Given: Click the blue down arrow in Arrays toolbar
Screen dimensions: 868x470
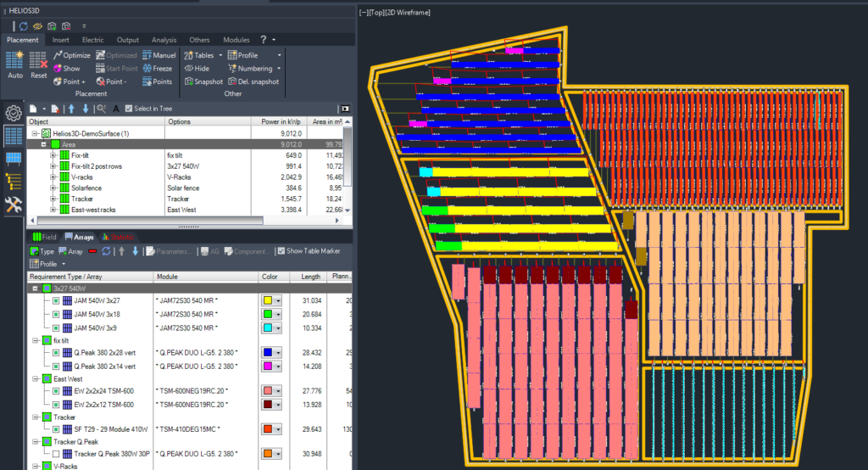Looking at the screenshot, I should tap(135, 251).
